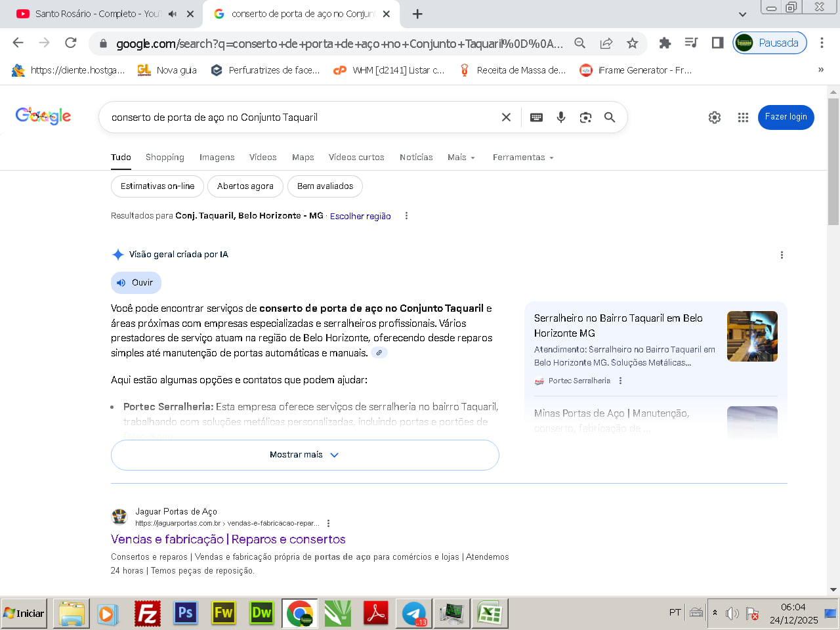Viewport: 840px width, 630px height.
Task: Expand the Mais search menu
Action: 461,157
